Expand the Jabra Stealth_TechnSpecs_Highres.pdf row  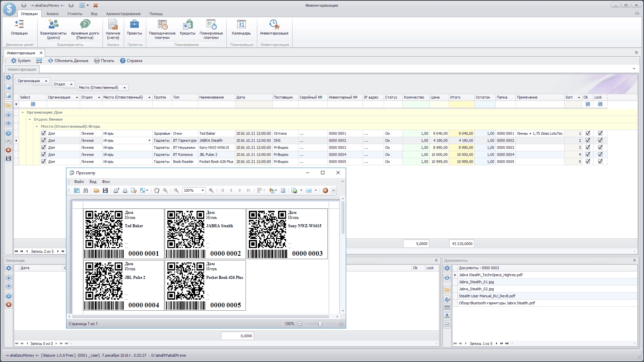point(455,275)
